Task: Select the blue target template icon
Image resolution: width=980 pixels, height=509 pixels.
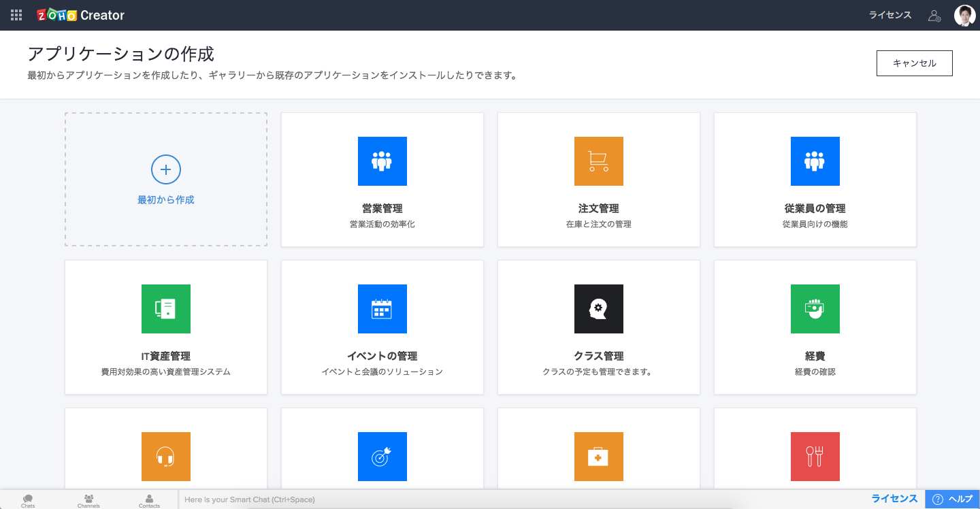Action: pos(382,457)
